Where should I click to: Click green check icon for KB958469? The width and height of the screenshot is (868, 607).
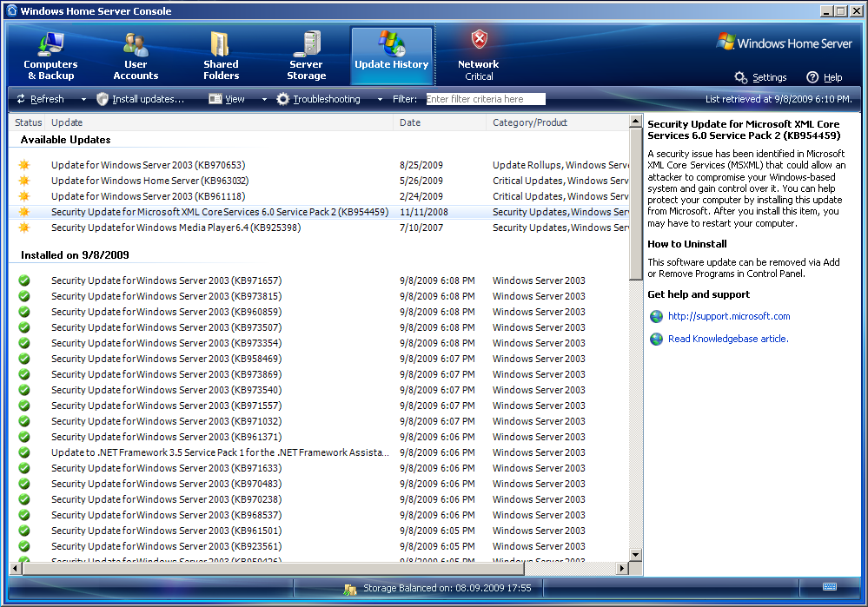pyautogui.click(x=23, y=359)
